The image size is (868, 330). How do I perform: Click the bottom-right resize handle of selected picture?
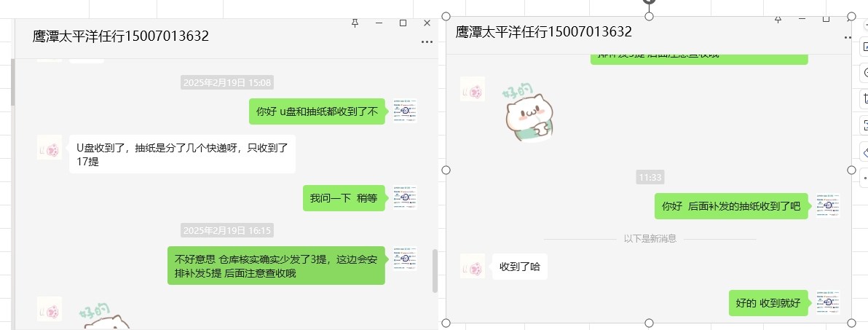coord(852,323)
